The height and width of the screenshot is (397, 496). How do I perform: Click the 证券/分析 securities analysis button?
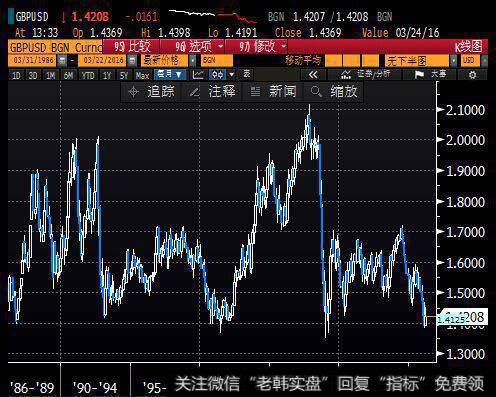coord(365,75)
